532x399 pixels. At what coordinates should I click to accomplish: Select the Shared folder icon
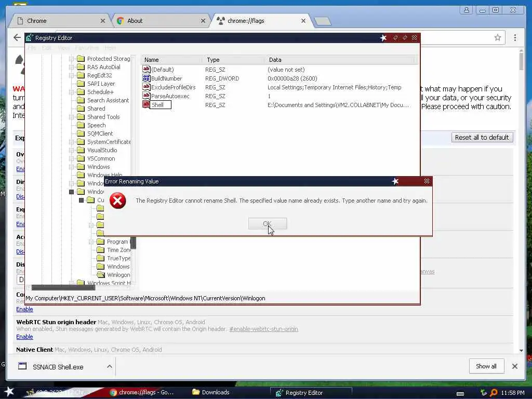[x=81, y=109]
